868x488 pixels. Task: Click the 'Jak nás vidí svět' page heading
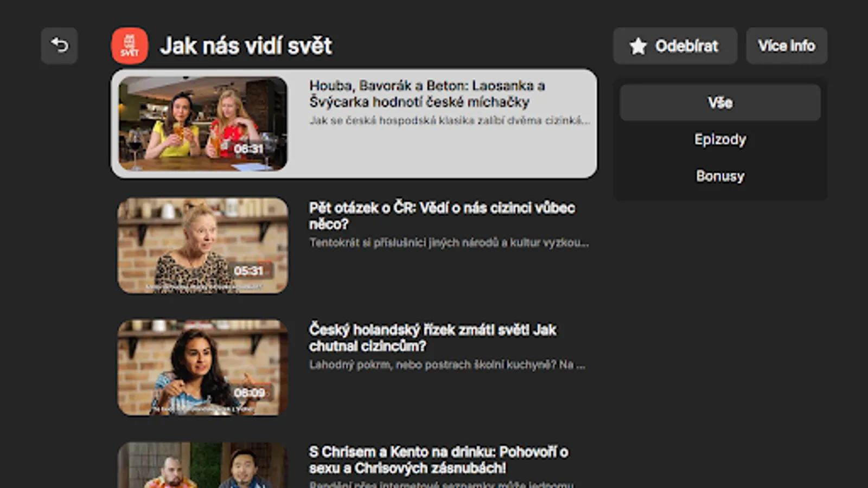click(x=246, y=46)
